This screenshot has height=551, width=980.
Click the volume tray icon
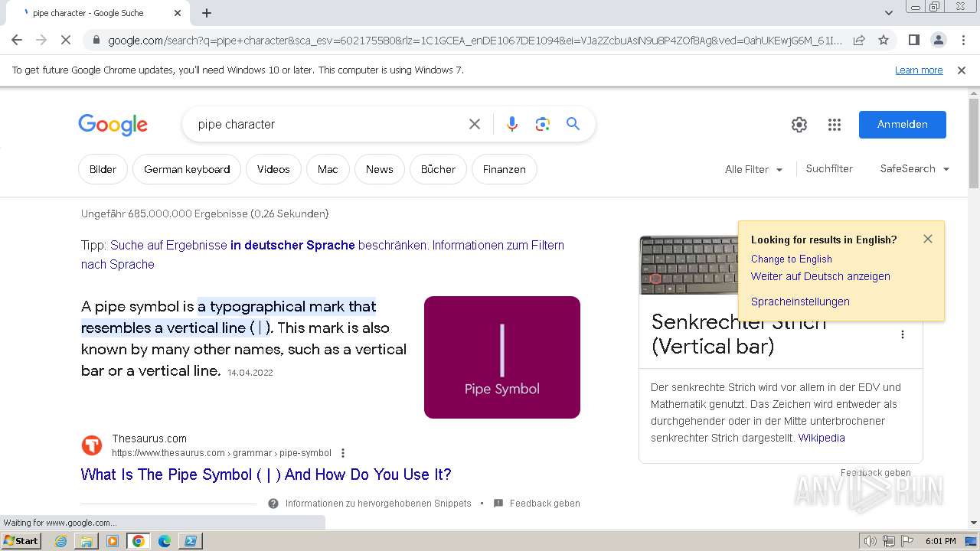871,541
